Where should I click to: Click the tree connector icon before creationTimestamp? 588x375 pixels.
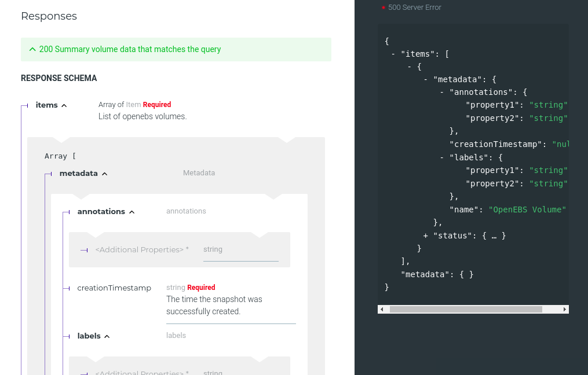(67, 288)
